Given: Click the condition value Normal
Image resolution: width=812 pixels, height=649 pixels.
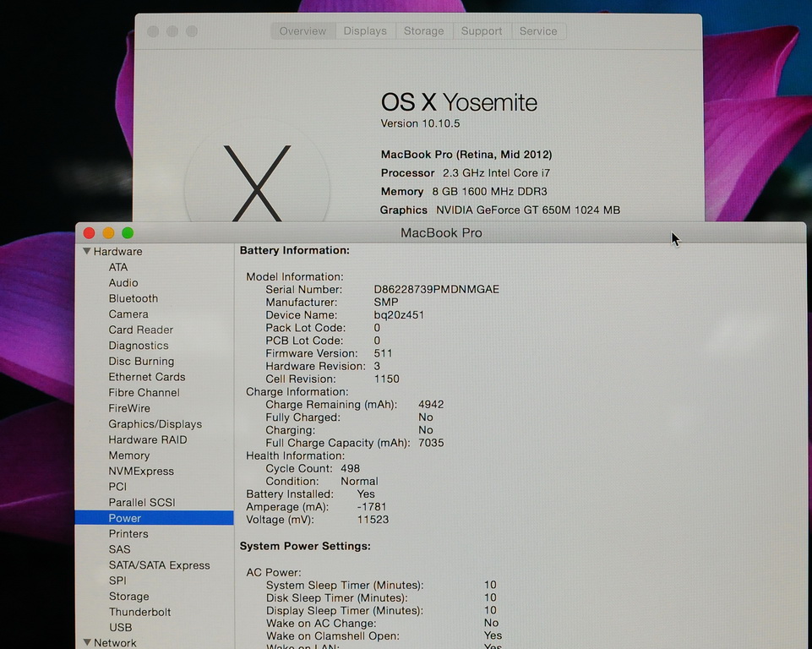Looking at the screenshot, I should pos(359,481).
